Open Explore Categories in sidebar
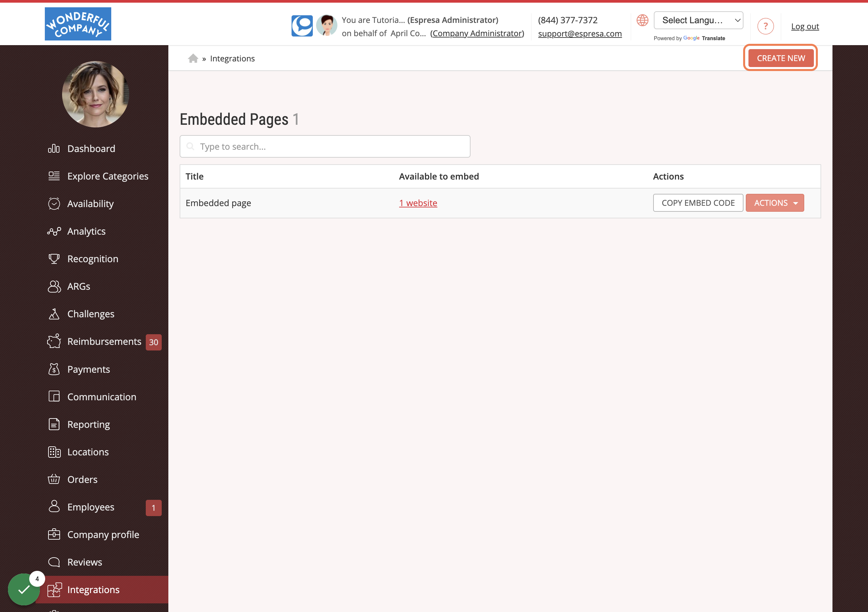Screen dimensions: 868x612 point(108,176)
